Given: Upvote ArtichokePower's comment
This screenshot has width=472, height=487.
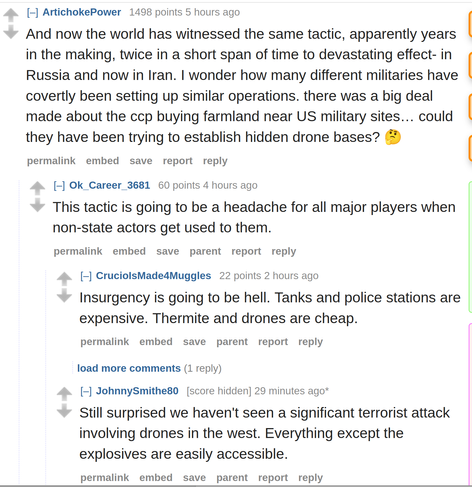Looking at the screenshot, I should (11, 15).
